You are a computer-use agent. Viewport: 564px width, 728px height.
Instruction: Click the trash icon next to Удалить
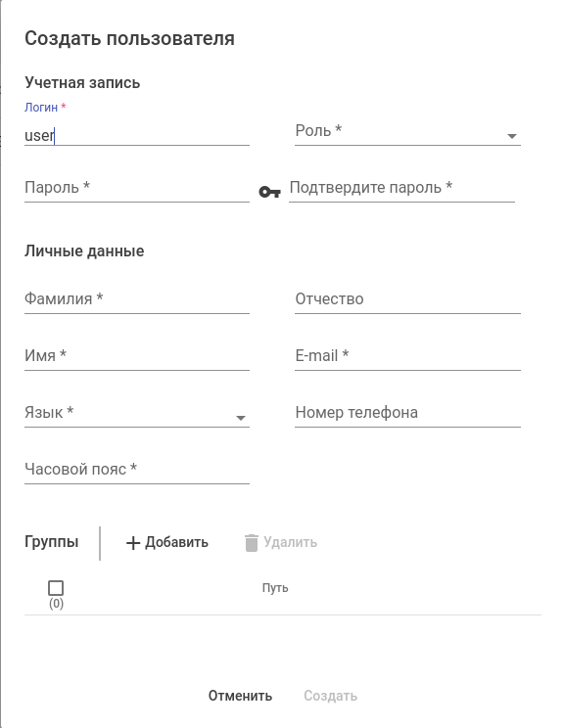coord(252,542)
